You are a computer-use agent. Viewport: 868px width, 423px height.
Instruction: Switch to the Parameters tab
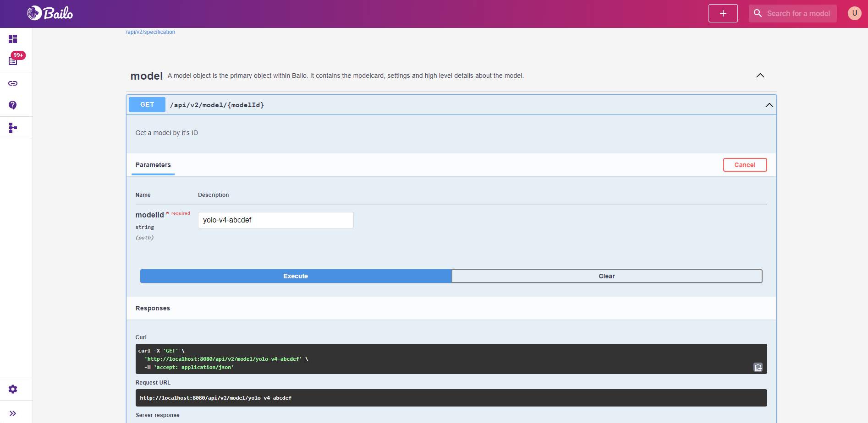tap(153, 165)
